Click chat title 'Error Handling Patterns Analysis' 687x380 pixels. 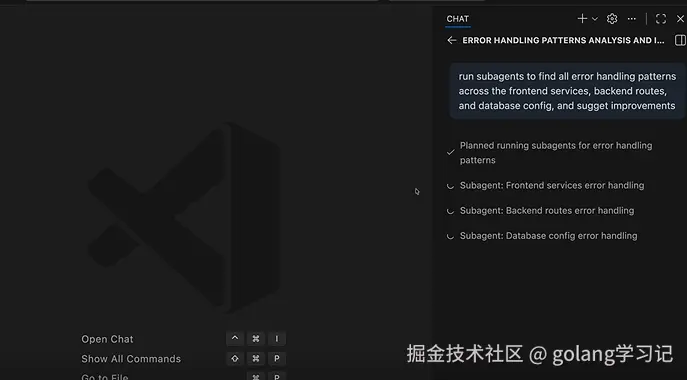click(563, 40)
